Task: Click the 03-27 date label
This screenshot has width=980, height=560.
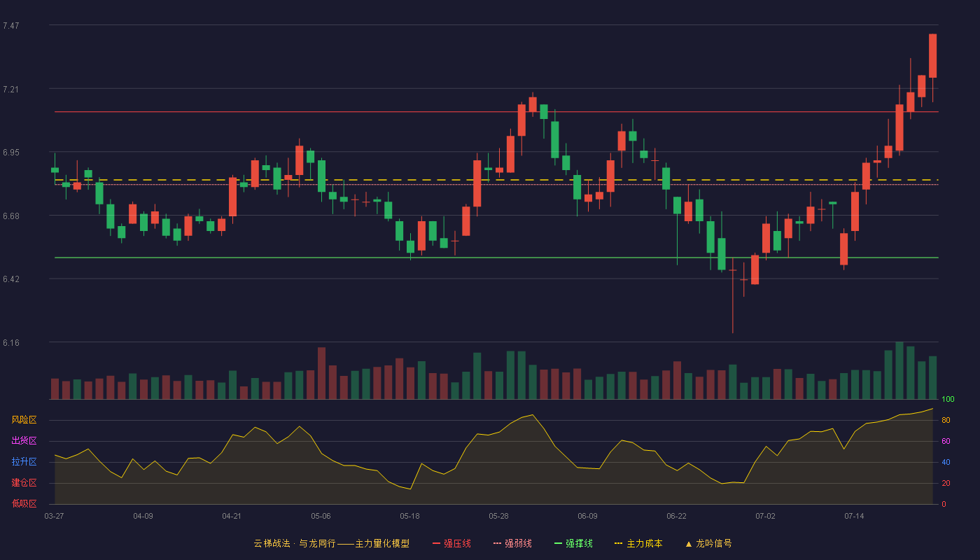Action: click(x=54, y=516)
